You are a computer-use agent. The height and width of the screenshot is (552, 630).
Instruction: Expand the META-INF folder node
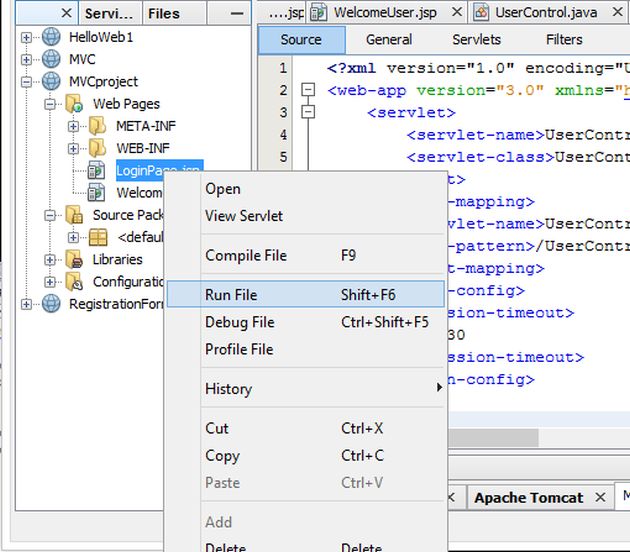coord(73,127)
